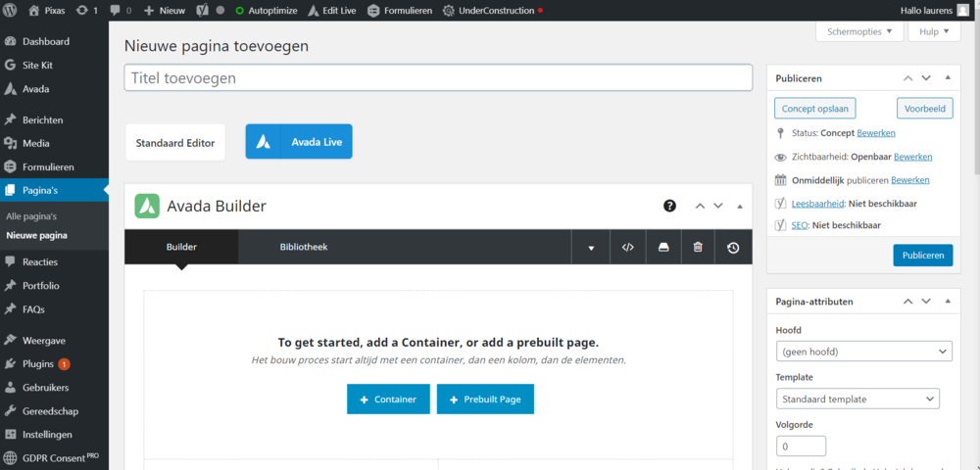The width and height of the screenshot is (980, 470).
Task: Move Avada Builder panel down
Action: (x=718, y=206)
